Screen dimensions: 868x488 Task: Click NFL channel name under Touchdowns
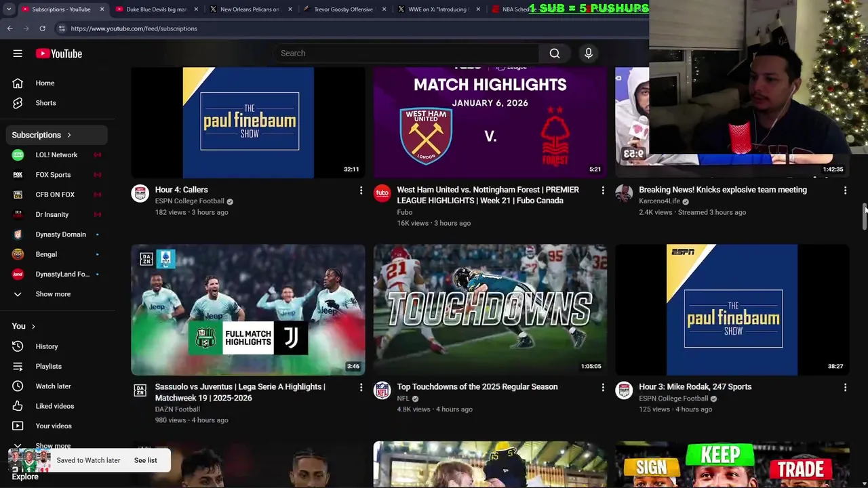403,399
